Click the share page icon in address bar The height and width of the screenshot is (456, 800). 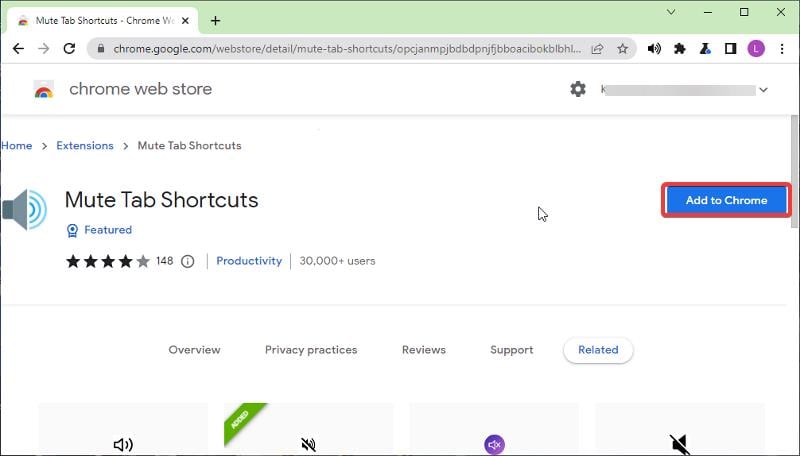click(x=597, y=49)
